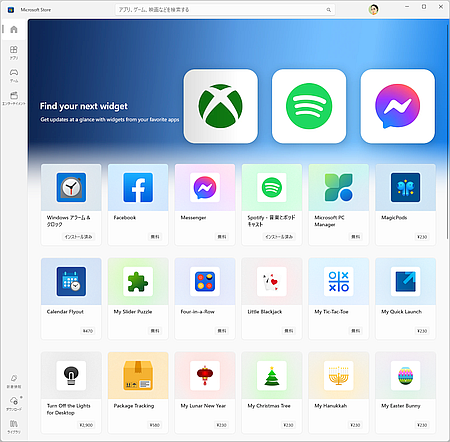
Task: Open the Apps section in sidebar
Action: tap(14, 53)
